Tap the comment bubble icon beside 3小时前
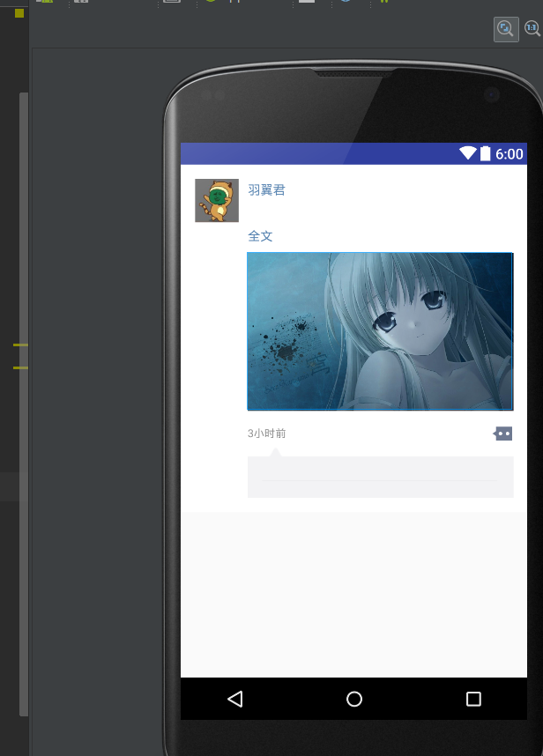Viewport: 543px width, 756px height. tap(502, 434)
